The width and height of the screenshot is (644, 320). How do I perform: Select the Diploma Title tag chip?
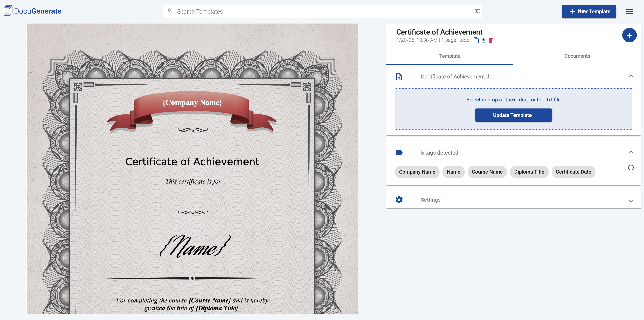529,172
